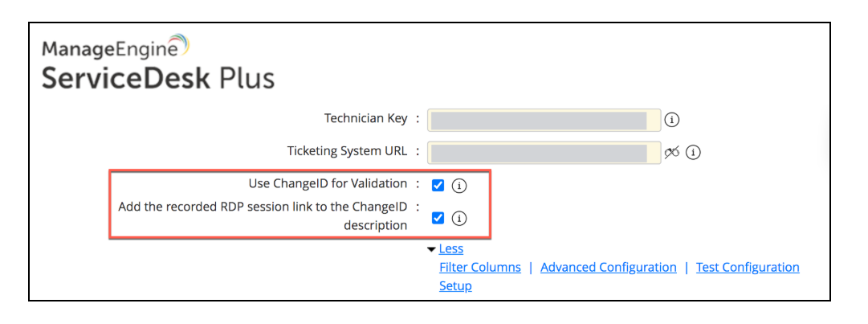The image size is (868, 324).
Task: Click the Use ChangeID for Validation label
Action: pyautogui.click(x=328, y=184)
